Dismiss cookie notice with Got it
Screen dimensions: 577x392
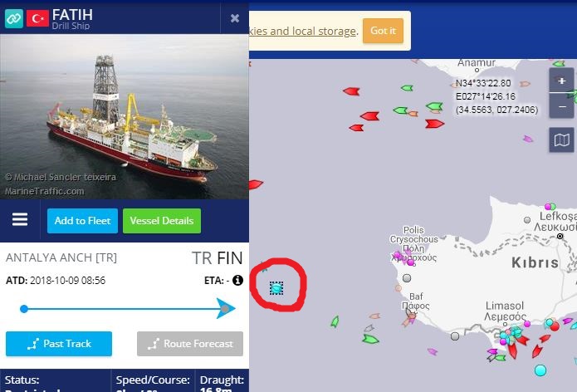(x=383, y=31)
